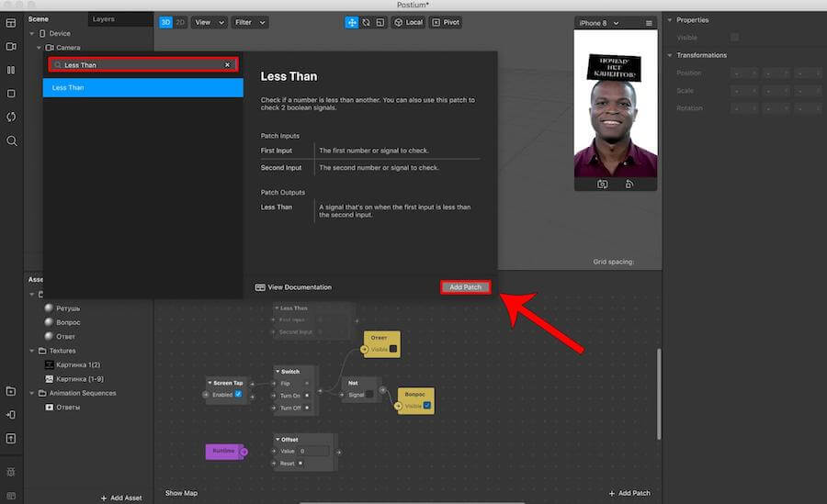Click the Offset patch Value field
The image size is (827, 504).
click(x=314, y=452)
